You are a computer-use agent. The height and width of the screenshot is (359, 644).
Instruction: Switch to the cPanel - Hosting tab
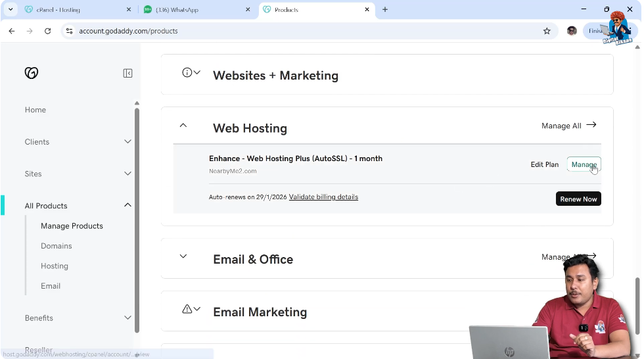click(78, 9)
